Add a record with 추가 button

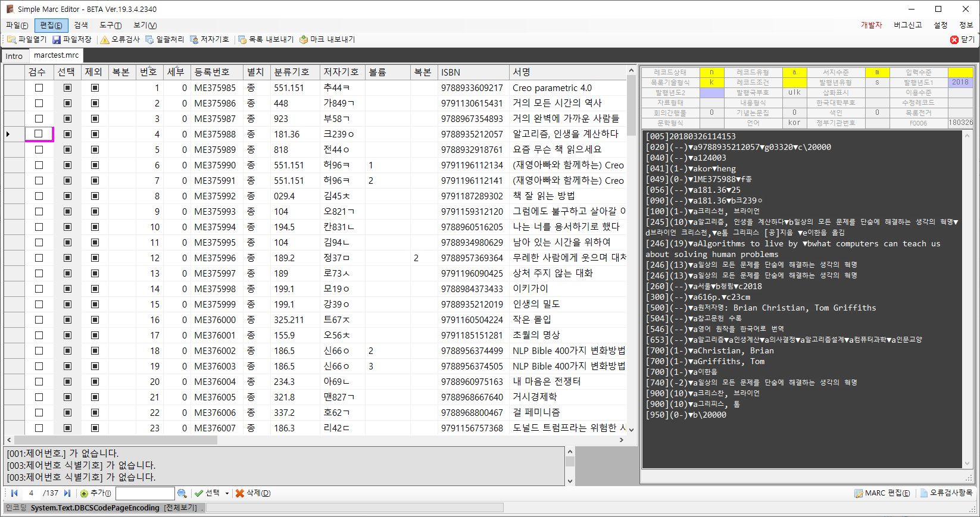96,493
